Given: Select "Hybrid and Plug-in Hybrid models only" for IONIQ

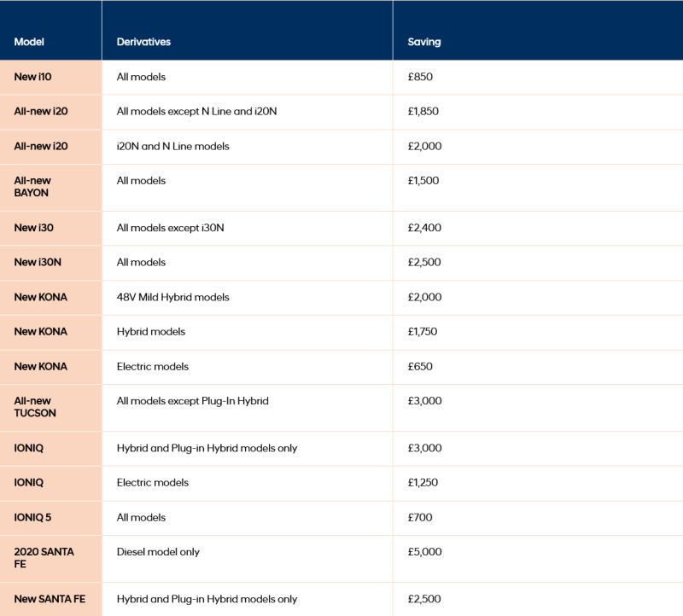Looking at the screenshot, I should tap(207, 449).
